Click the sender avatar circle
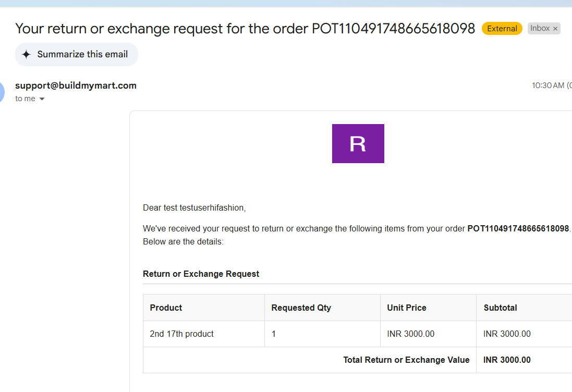572x392 pixels. tap(1, 92)
